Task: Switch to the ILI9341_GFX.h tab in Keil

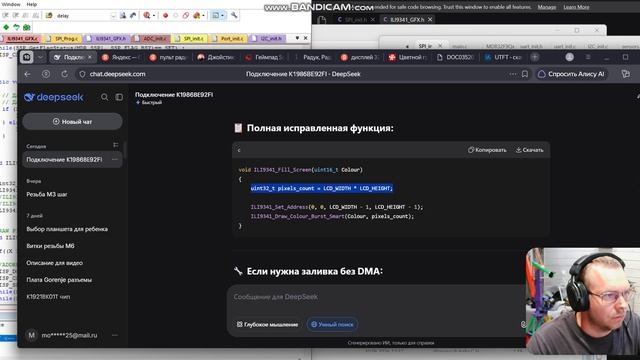Action: click(107, 38)
